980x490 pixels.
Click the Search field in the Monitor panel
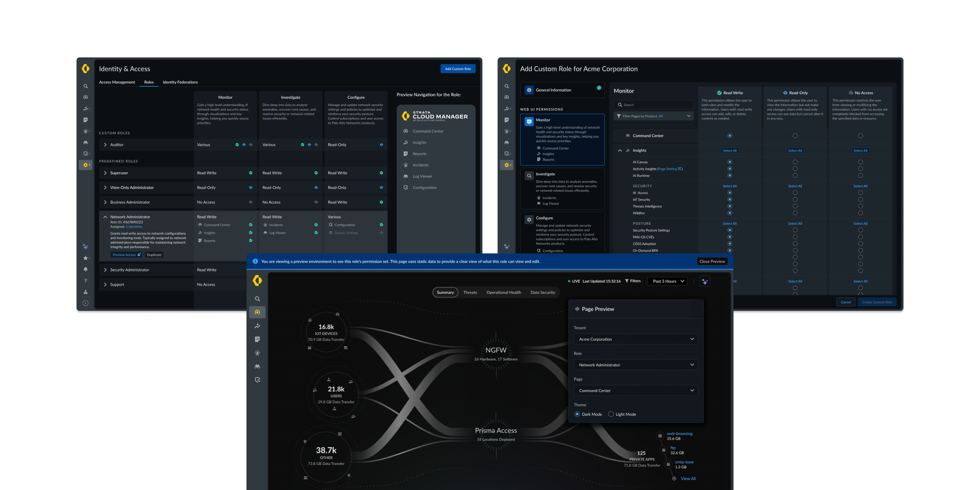pos(653,105)
